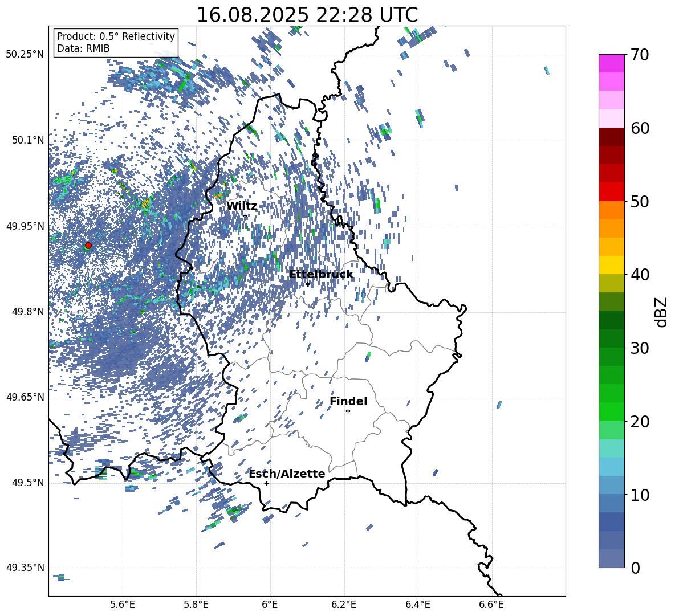Click the 6.4°E longitude label

click(x=417, y=605)
